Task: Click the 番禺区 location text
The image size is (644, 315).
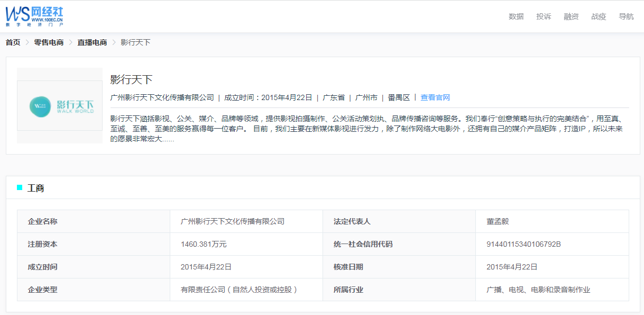Action: (x=399, y=97)
